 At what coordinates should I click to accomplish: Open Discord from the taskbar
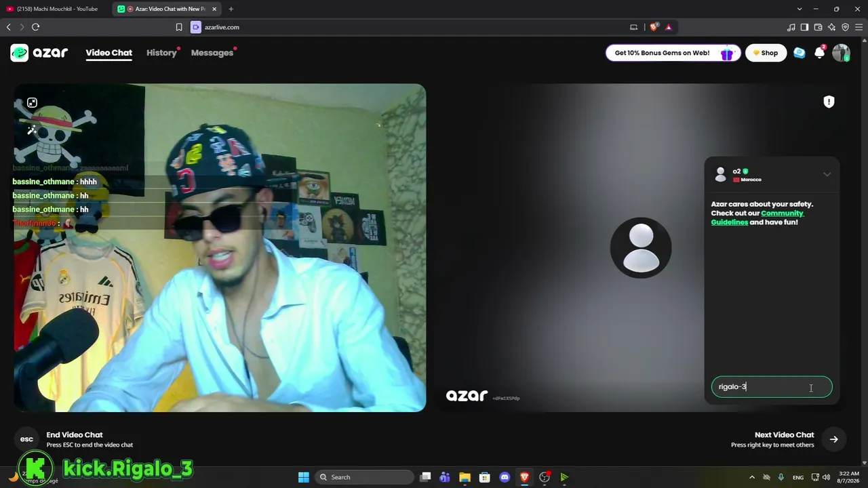505,477
